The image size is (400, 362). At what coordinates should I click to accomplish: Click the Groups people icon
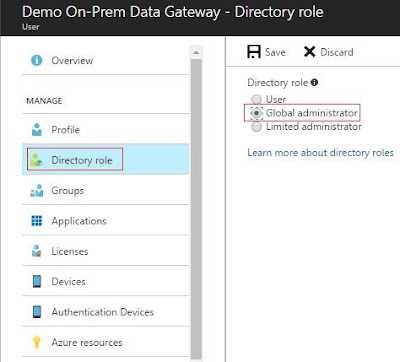point(37,191)
